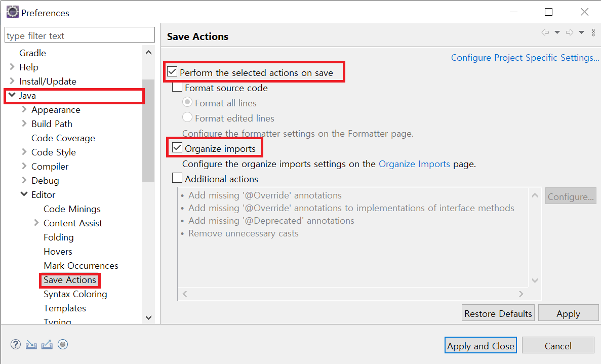Expand the Code Style tree node
The image size is (601, 364).
click(x=24, y=152)
